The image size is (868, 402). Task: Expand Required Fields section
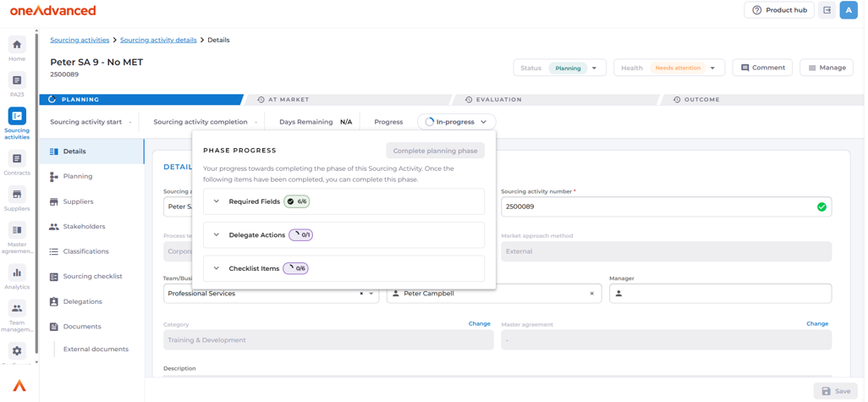pyautogui.click(x=217, y=201)
